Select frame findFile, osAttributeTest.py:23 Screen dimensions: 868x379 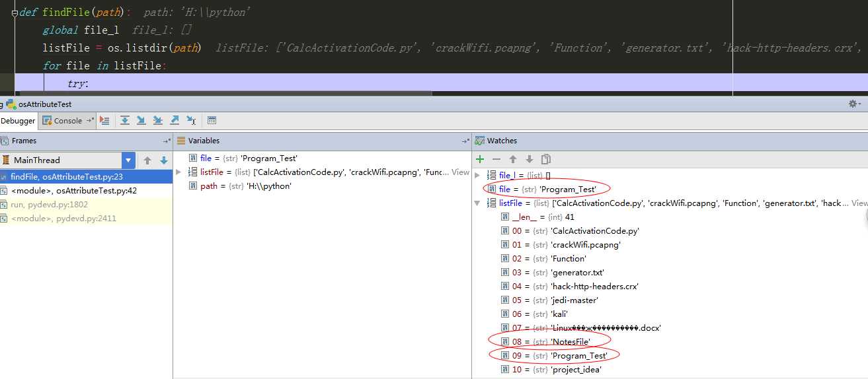coord(86,176)
